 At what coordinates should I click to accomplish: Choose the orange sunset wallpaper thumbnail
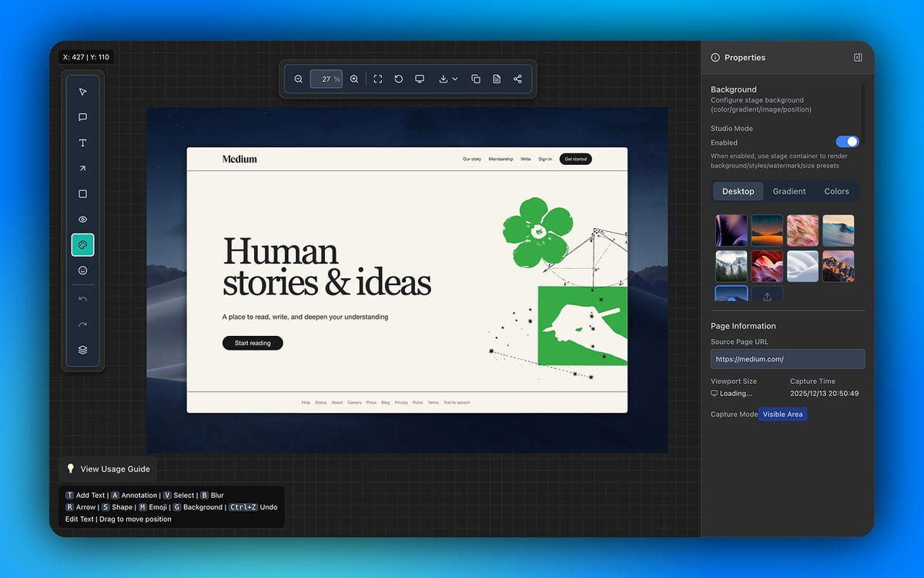[x=767, y=230]
